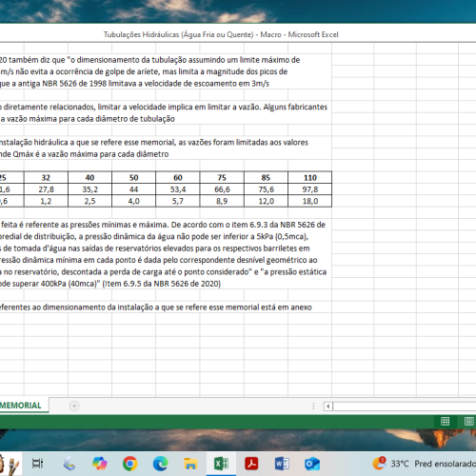This screenshot has width=476, height=476.
Task: Switch to Page Layout view in status bar
Action: (469, 421)
